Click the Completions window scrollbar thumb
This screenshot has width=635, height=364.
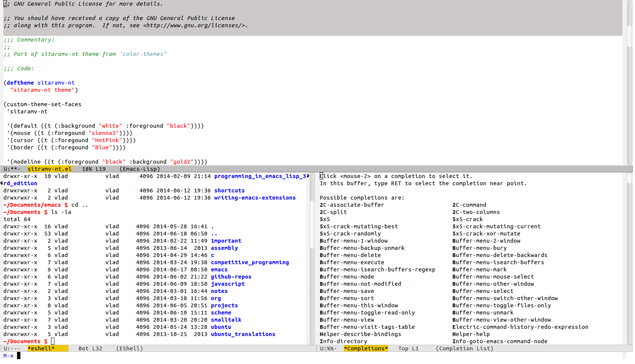630,178
